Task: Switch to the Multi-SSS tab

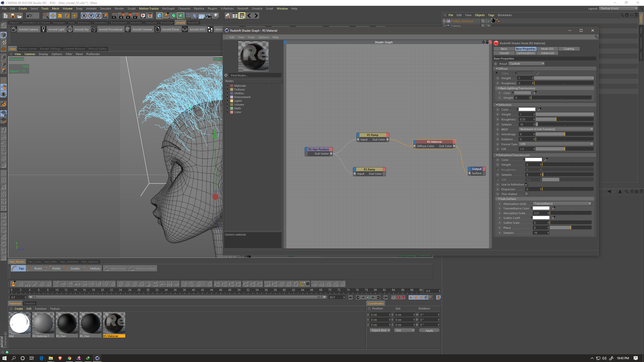Action: [x=547, y=49]
